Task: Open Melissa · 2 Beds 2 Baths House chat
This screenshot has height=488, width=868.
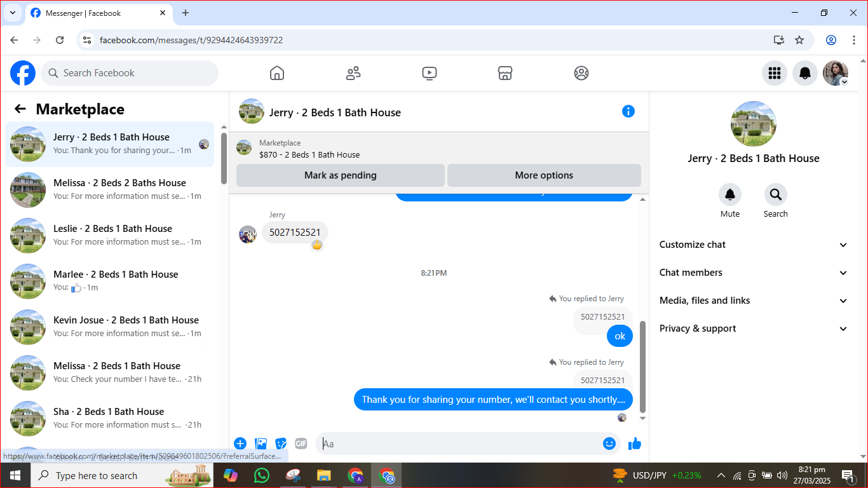Action: pyautogui.click(x=110, y=190)
